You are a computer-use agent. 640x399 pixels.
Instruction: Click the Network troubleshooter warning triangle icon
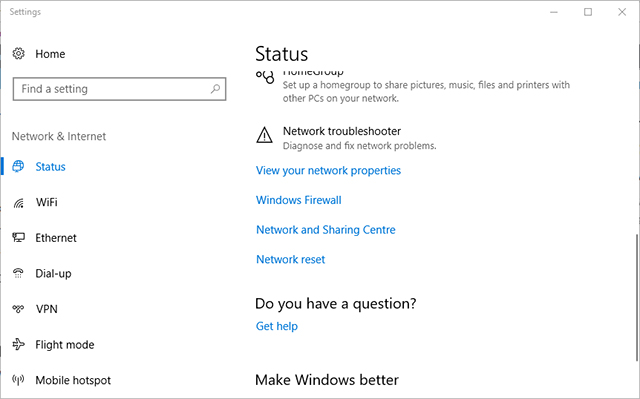click(x=264, y=135)
